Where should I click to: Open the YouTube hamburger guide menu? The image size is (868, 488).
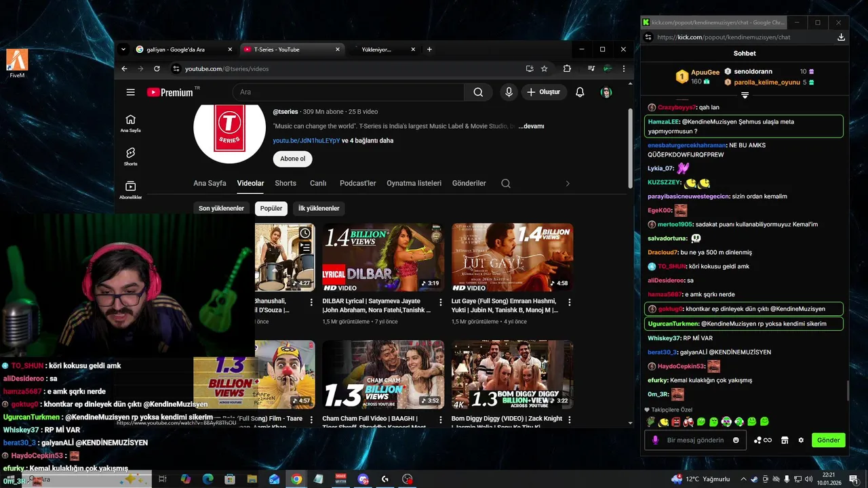[x=131, y=92]
